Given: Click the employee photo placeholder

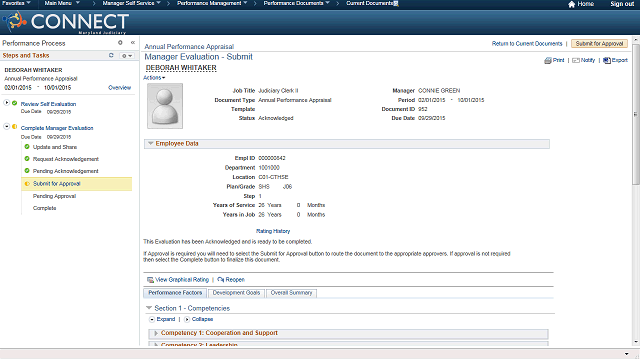Looking at the screenshot, I should click(165, 106).
